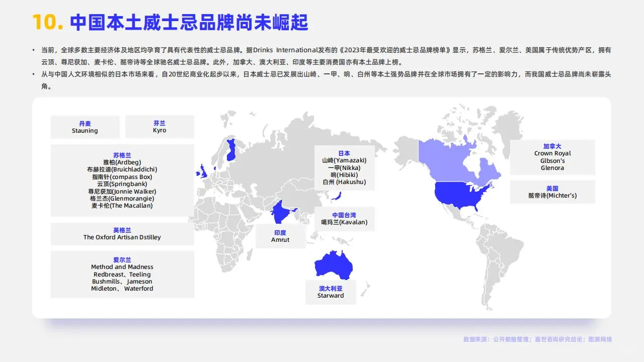Click the brand "云顶(Springbank)"
Image resolution: width=644 pixels, height=362 pixels.
pyautogui.click(x=122, y=184)
